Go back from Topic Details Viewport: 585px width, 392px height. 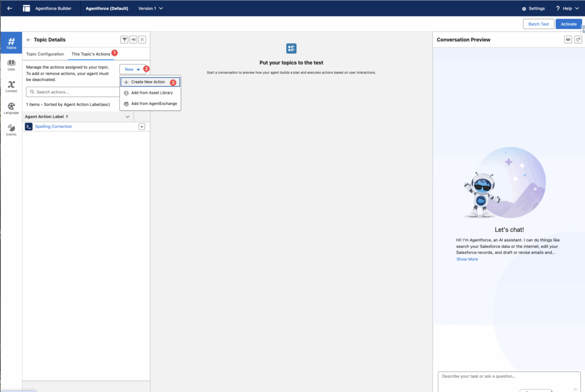[29, 39]
